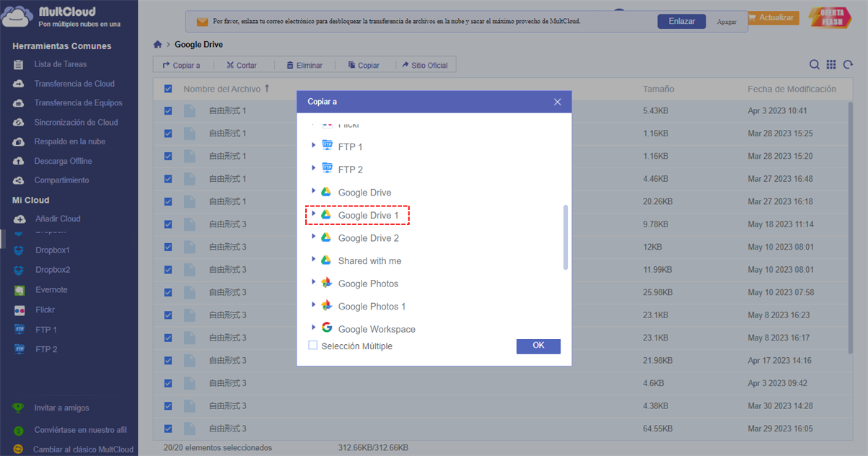Select the Flickr icon in the sidebar

click(19, 310)
